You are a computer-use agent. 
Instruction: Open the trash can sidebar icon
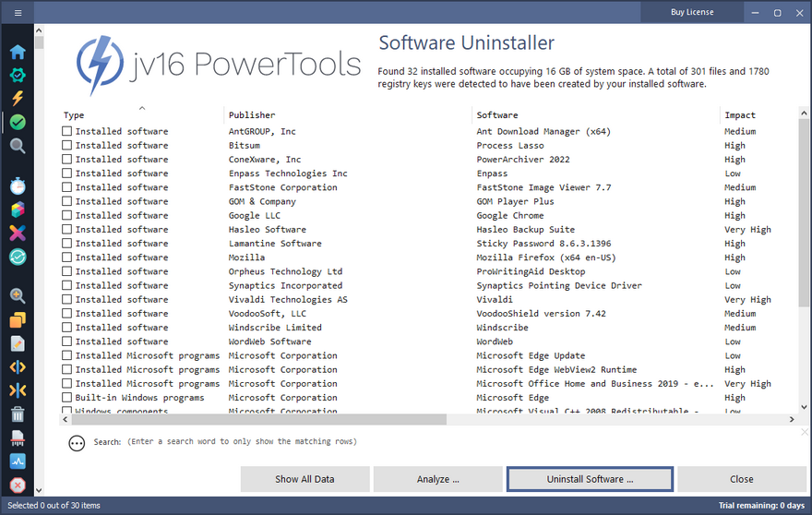(x=18, y=414)
